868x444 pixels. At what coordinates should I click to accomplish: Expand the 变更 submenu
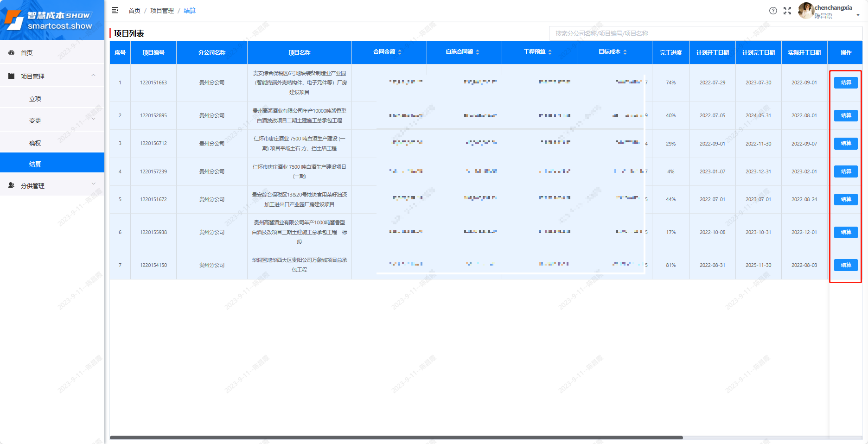pos(93,119)
